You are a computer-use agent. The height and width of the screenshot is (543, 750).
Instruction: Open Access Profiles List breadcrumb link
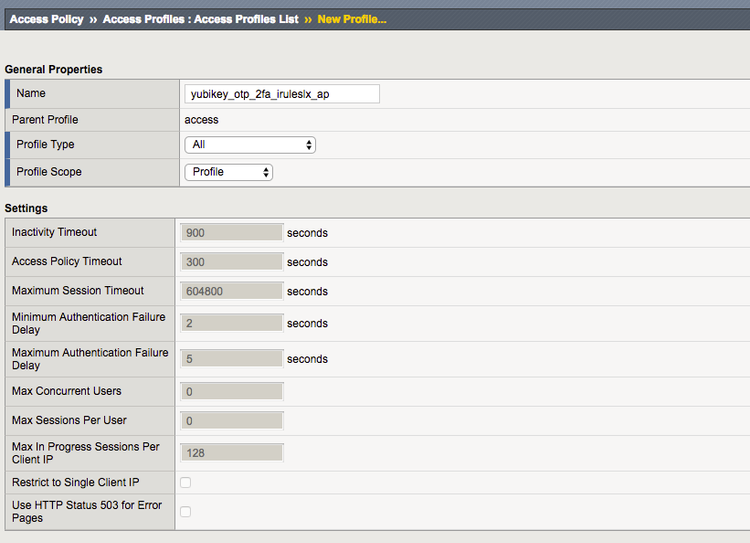[200, 19]
